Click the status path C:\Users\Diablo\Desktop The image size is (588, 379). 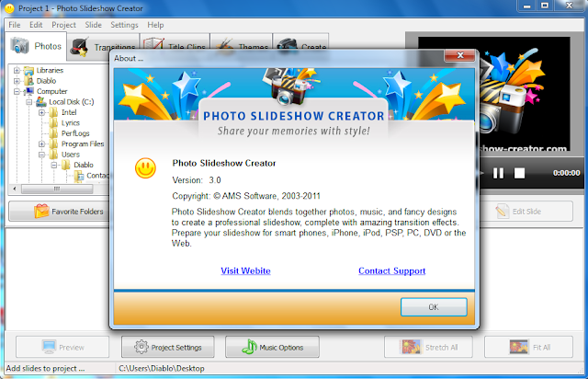[x=162, y=369]
